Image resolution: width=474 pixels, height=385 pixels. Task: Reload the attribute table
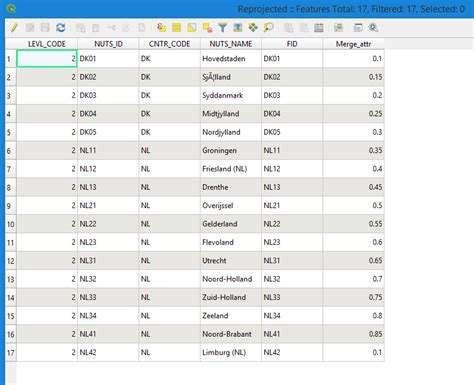pyautogui.click(x=61, y=28)
